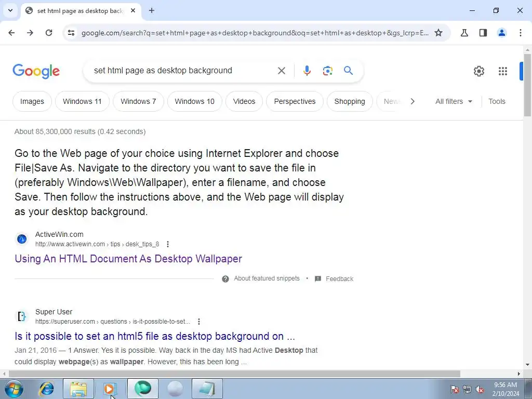Filter results by Windows 11
The height and width of the screenshot is (399, 532).
(82, 101)
